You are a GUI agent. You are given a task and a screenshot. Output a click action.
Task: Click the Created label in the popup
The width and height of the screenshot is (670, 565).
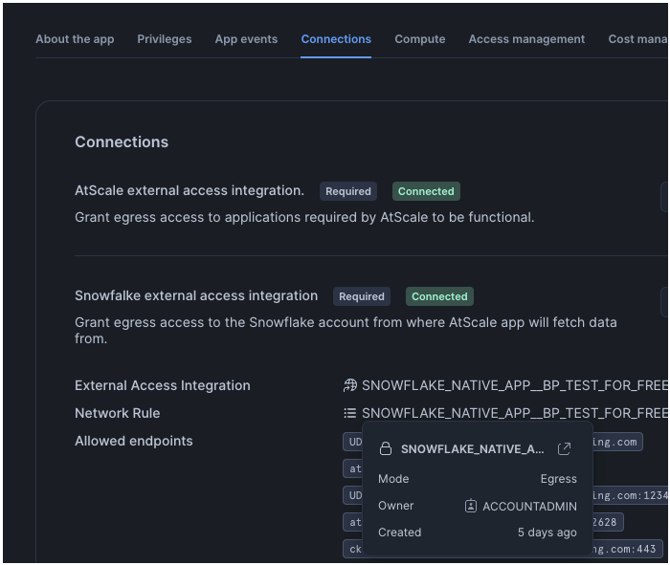pyautogui.click(x=400, y=533)
